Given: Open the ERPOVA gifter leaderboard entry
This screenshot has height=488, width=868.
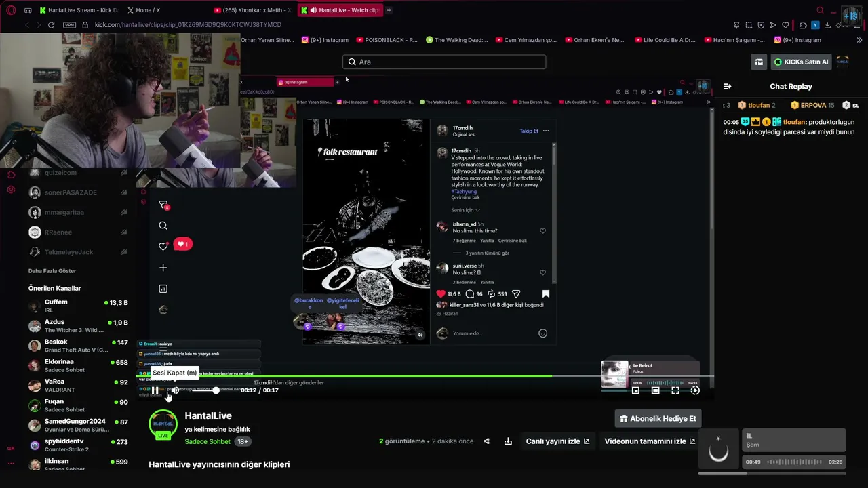Looking at the screenshot, I should click(x=812, y=105).
